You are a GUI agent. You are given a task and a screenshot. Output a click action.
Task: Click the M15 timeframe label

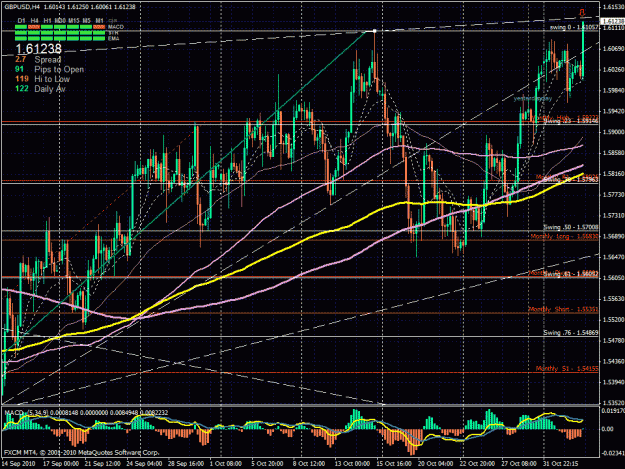coord(74,21)
